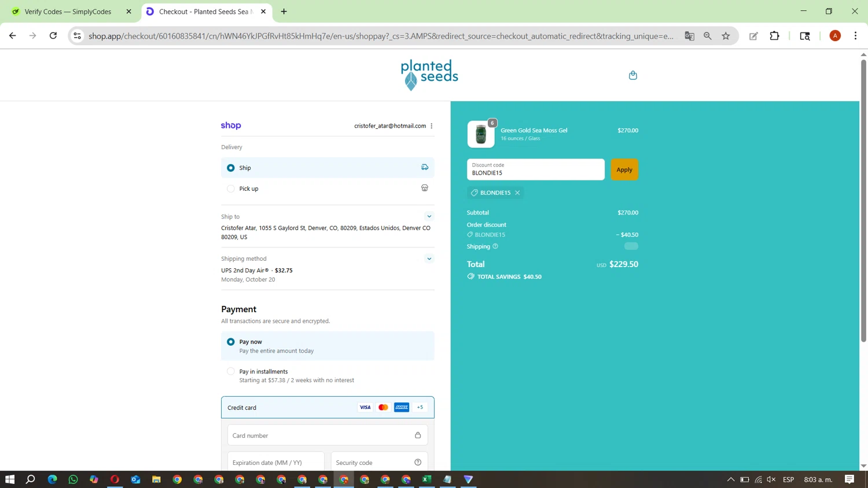Open Windows Start menu
Viewport: 868px width, 488px height.
coord(10,479)
